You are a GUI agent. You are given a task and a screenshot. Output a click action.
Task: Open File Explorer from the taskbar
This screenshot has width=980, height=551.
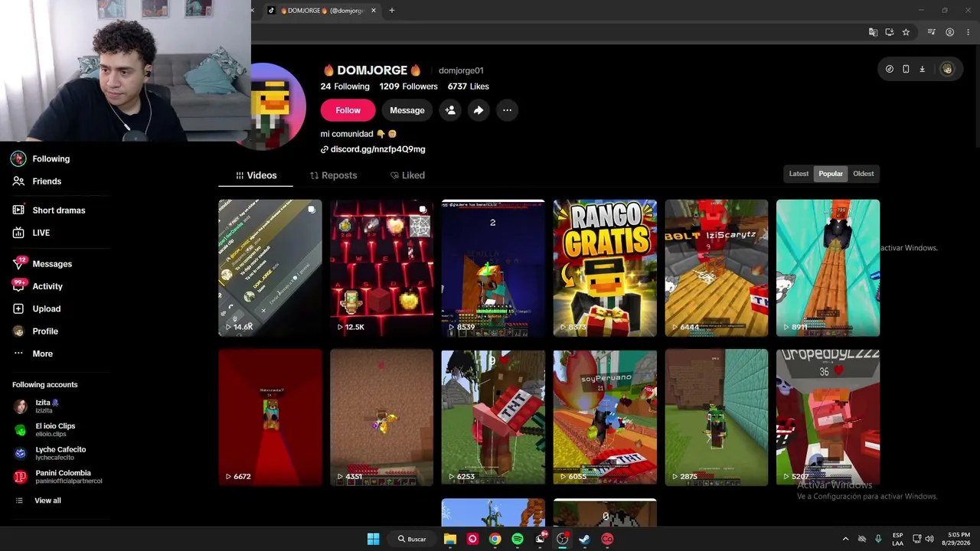pyautogui.click(x=450, y=539)
